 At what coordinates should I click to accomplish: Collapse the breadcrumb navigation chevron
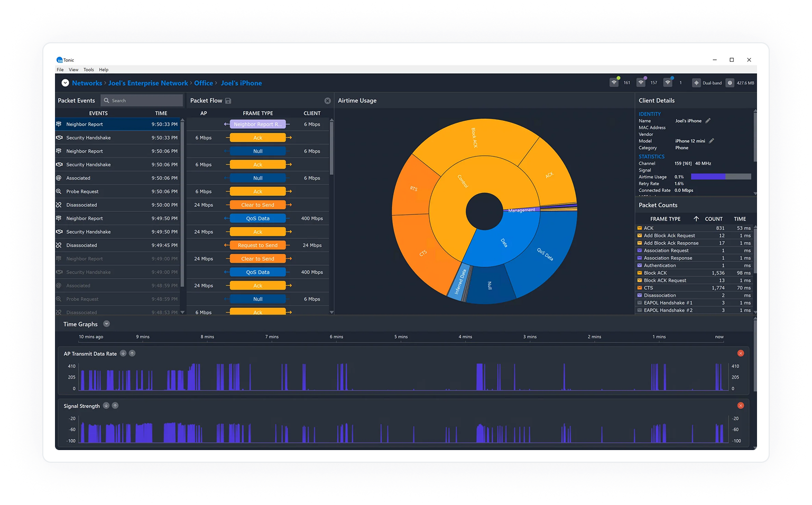pos(65,82)
